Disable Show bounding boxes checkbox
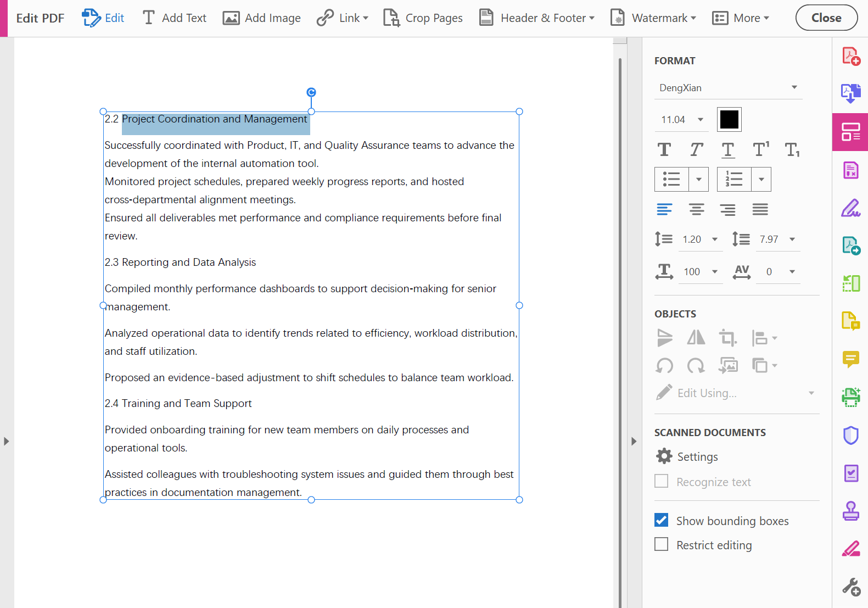The height and width of the screenshot is (608, 868). (662, 520)
